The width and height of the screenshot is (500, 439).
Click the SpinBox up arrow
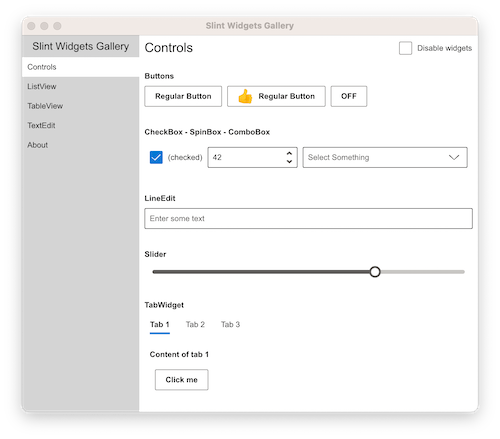pyautogui.click(x=289, y=153)
